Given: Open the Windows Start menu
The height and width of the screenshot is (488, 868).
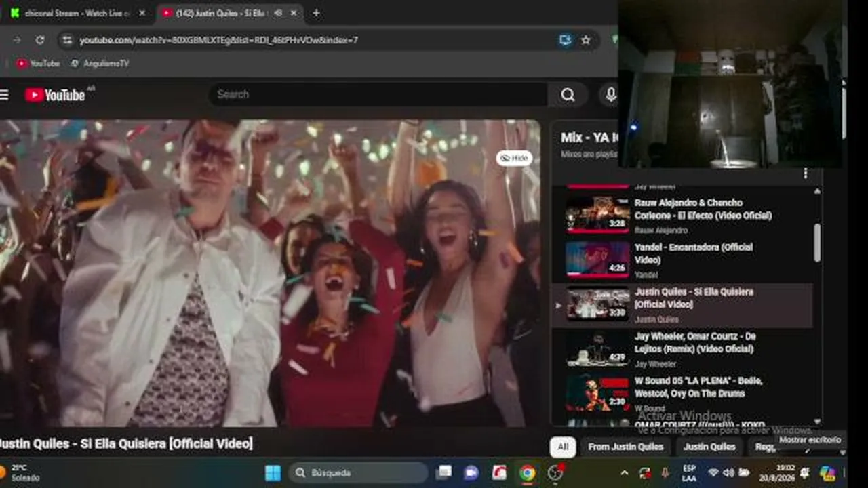Looking at the screenshot, I should click(x=273, y=472).
